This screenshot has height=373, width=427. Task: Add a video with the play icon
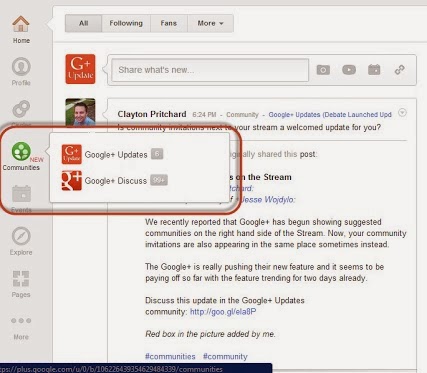coord(349,70)
